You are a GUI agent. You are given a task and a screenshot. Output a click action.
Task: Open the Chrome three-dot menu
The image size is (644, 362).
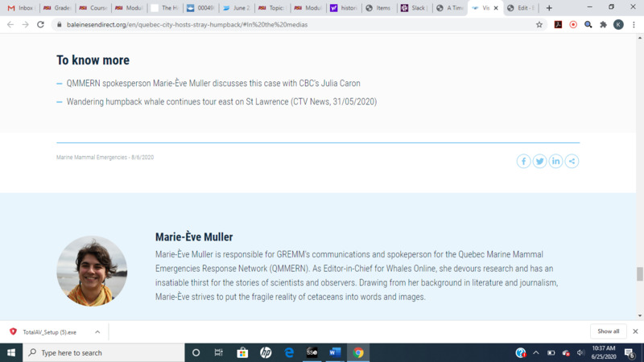coord(634,25)
